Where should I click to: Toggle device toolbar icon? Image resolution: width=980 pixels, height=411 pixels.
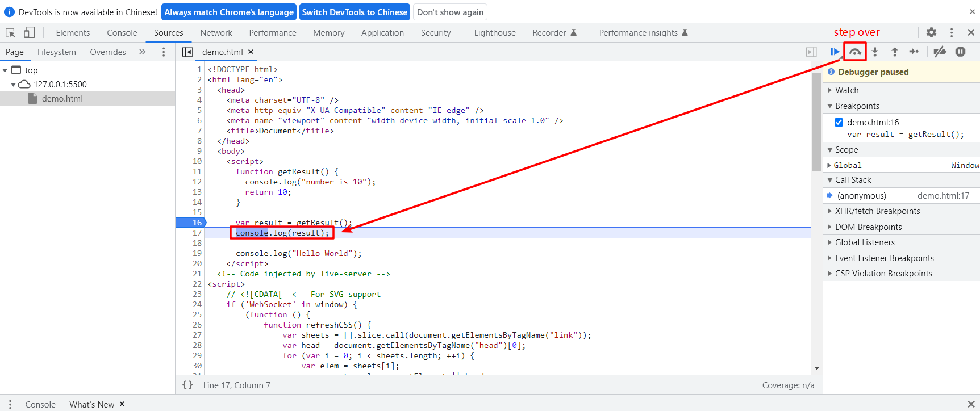point(29,32)
